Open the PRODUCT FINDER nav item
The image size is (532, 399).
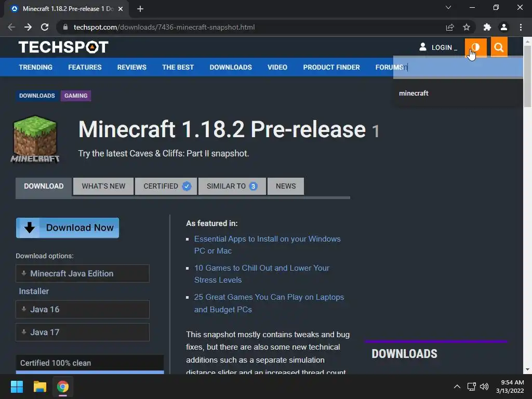[x=331, y=67]
